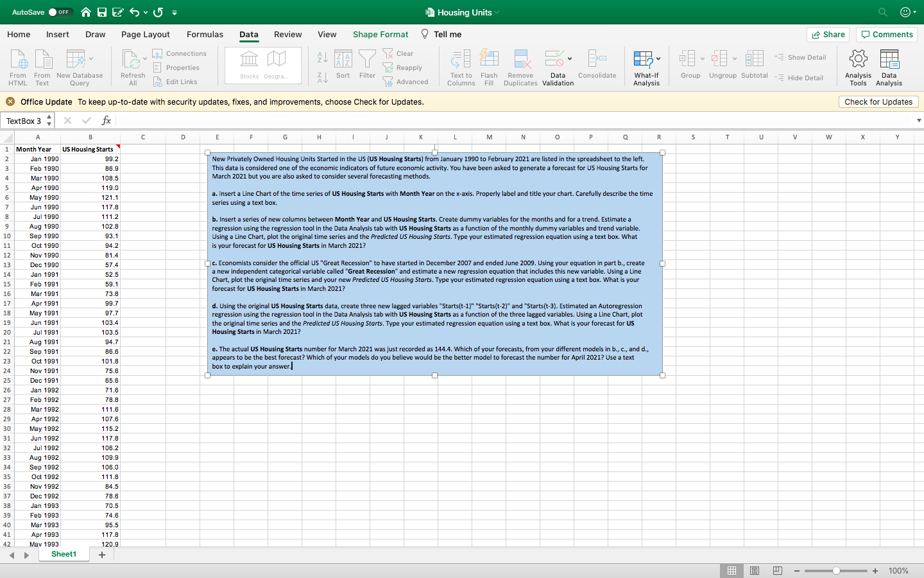Click the Home icon in title bar
Screen dimensions: 924x578
tap(86, 12)
